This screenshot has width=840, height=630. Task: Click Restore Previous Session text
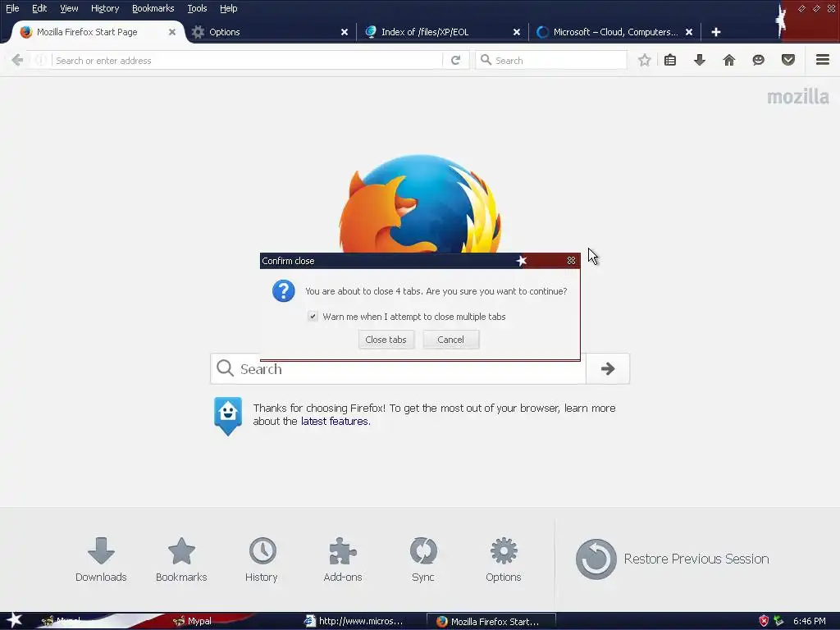696,559
